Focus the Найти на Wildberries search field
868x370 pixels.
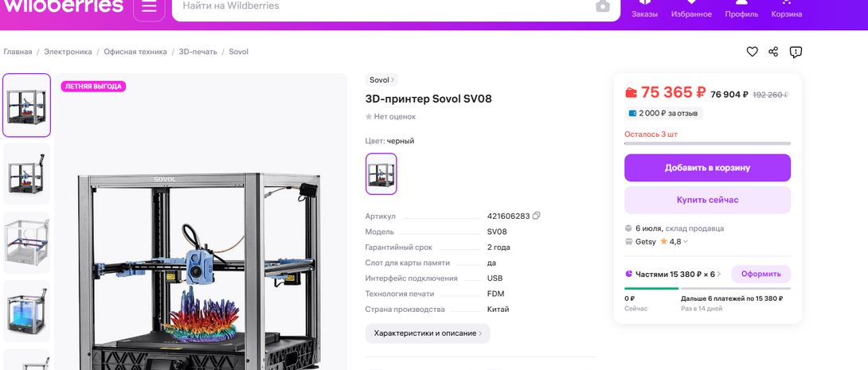pos(382,6)
